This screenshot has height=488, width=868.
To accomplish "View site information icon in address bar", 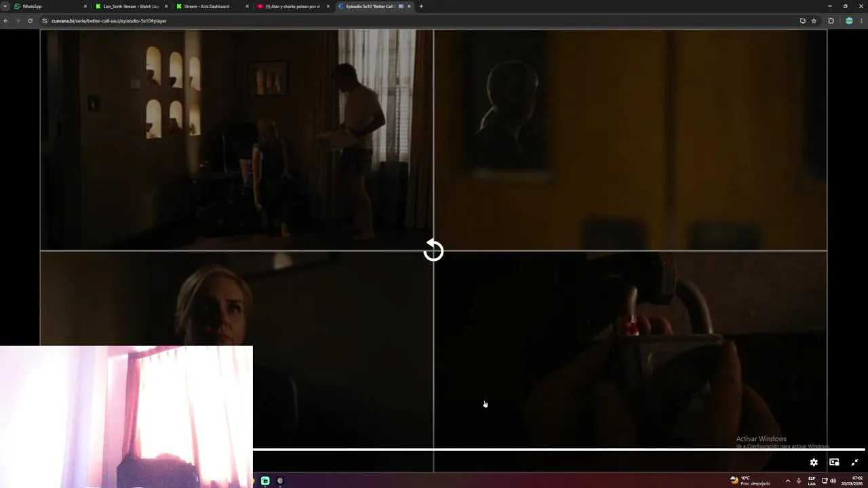I will point(45,20).
